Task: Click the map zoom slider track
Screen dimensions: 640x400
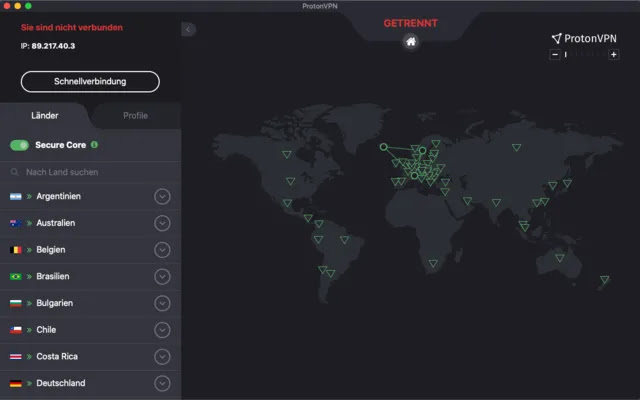Action: pyautogui.click(x=584, y=54)
